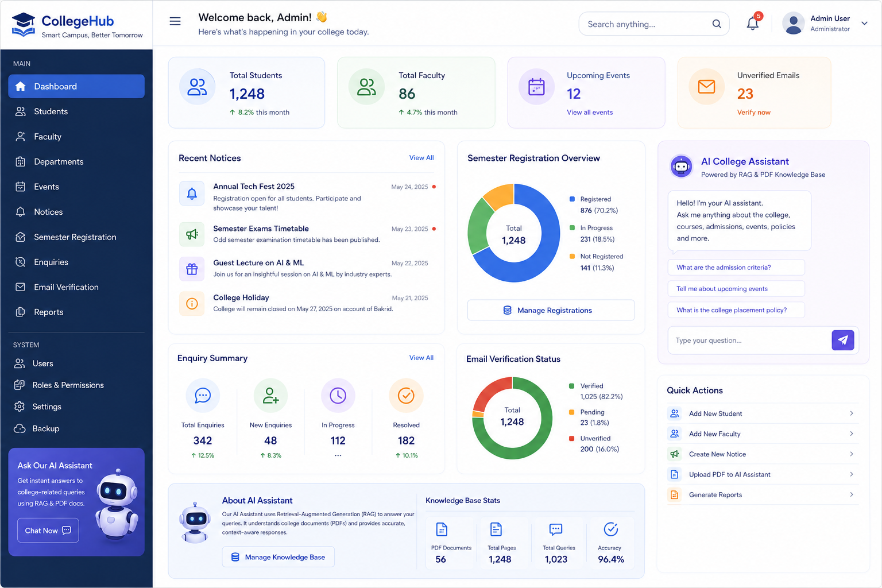
Task: Click the notification bell icon
Action: [x=752, y=24]
